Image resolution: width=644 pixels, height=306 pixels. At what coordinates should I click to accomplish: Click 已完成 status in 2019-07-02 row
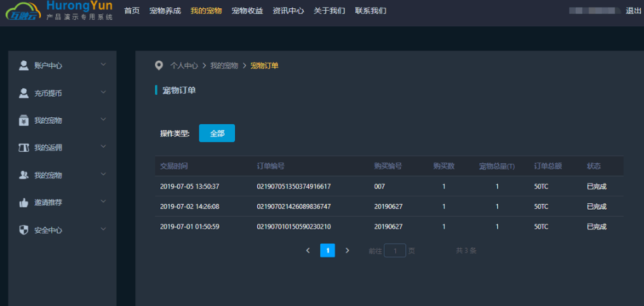tap(597, 207)
